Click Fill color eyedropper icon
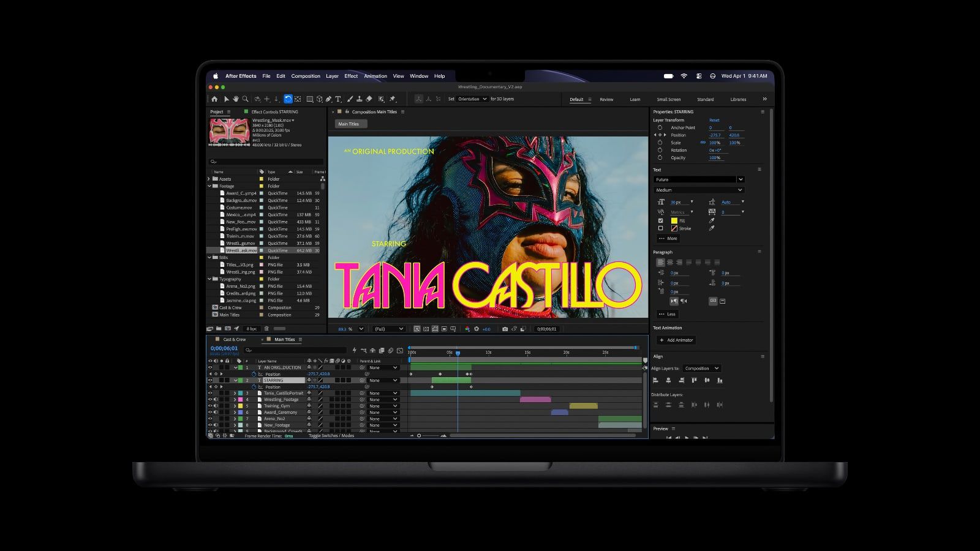The image size is (980, 551). 712,220
